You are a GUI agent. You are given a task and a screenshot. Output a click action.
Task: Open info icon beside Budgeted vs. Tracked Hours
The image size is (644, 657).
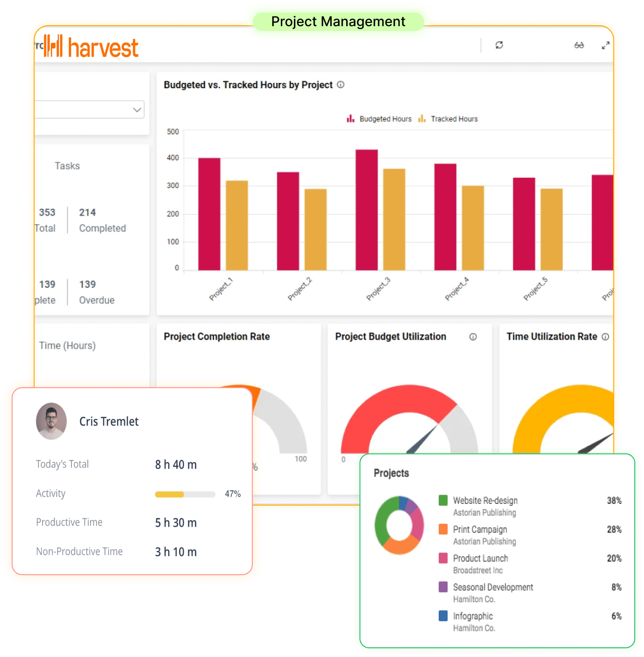coord(341,85)
